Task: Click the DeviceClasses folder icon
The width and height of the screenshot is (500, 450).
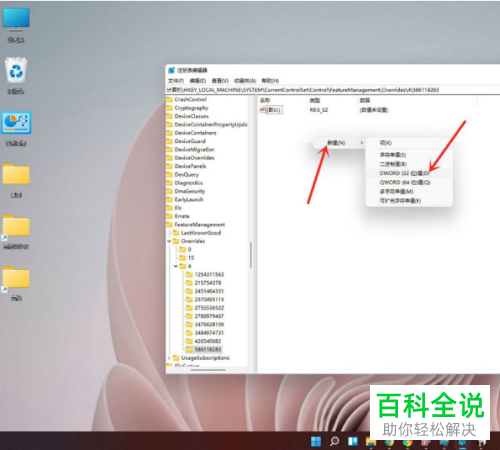Action: 170,116
